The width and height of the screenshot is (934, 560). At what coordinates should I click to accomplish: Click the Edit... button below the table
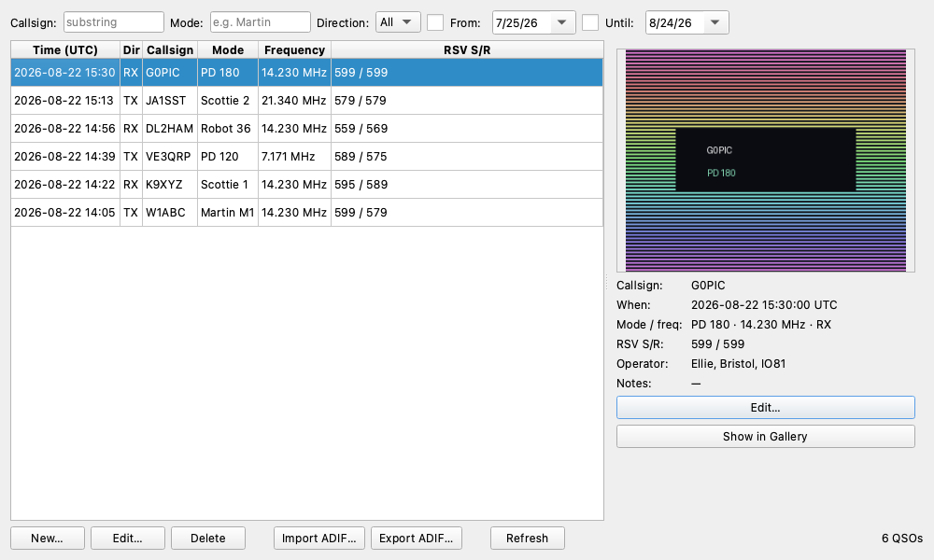127,538
